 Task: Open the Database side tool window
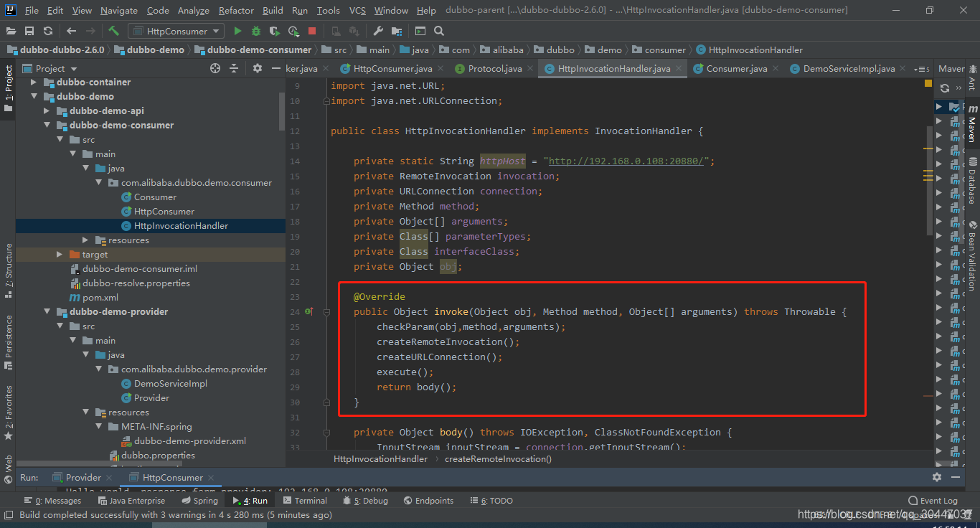click(972, 181)
